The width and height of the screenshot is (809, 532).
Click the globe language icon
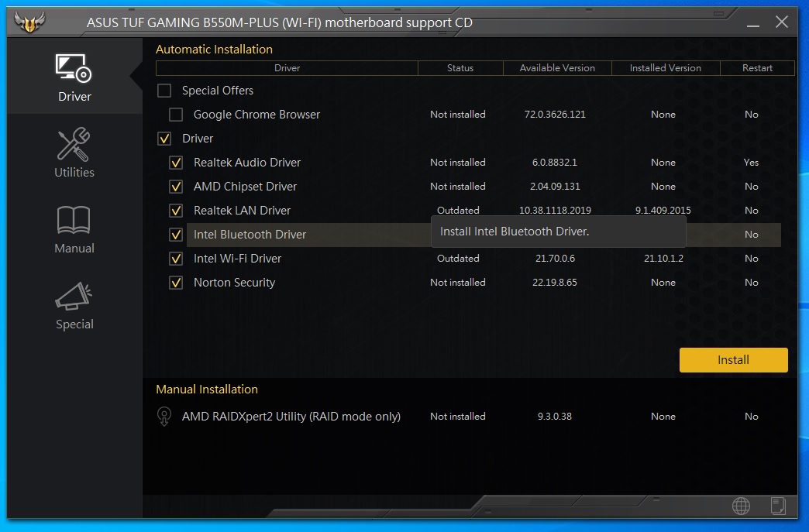[741, 506]
